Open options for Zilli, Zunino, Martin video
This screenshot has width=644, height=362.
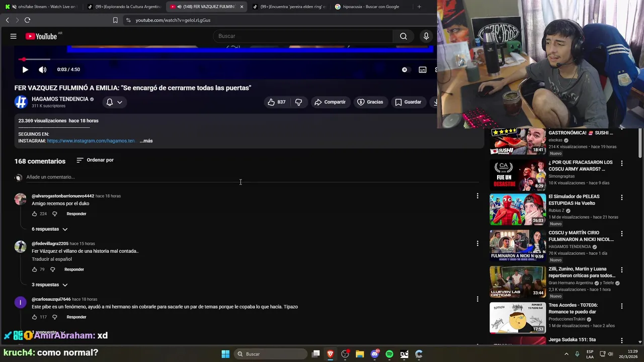[x=622, y=270]
